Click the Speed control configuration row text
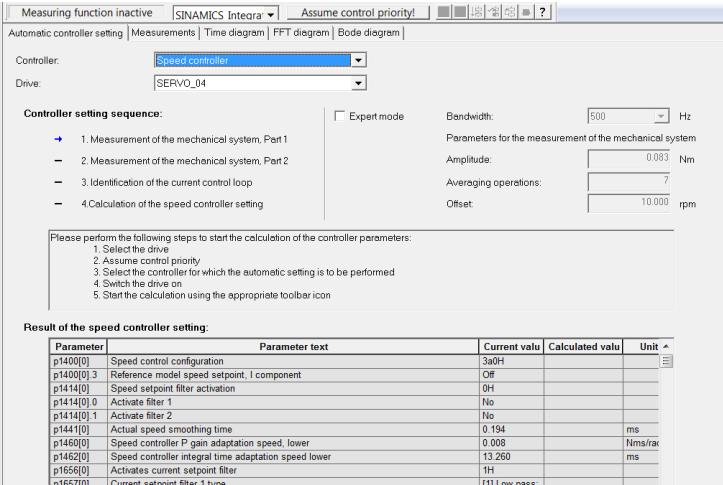Viewport: 723px width, 485px height. point(167,361)
